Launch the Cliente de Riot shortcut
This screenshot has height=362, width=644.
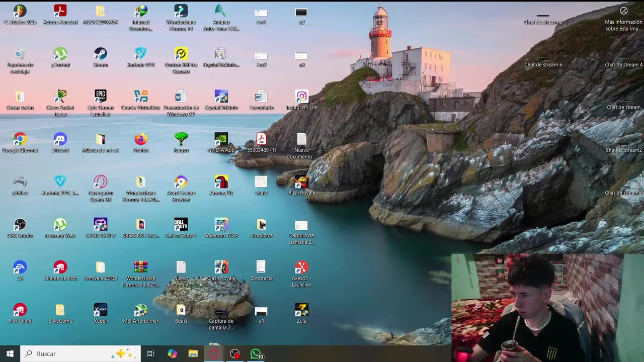(60, 271)
